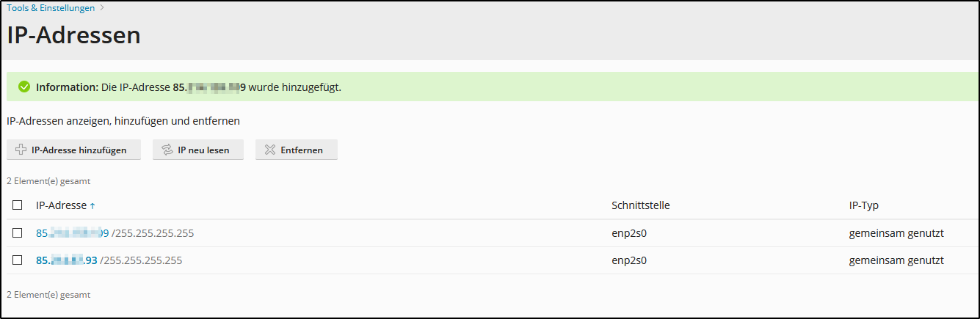Click the refresh arrows icon for IP neu lesen
Viewport: 980px width, 319px height.
[167, 150]
